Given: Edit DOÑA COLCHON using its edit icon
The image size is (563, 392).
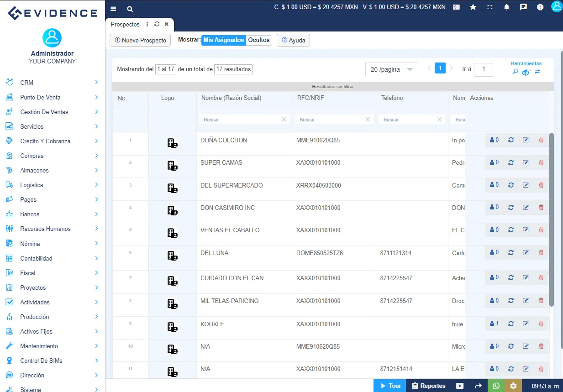Looking at the screenshot, I should click(x=526, y=140).
